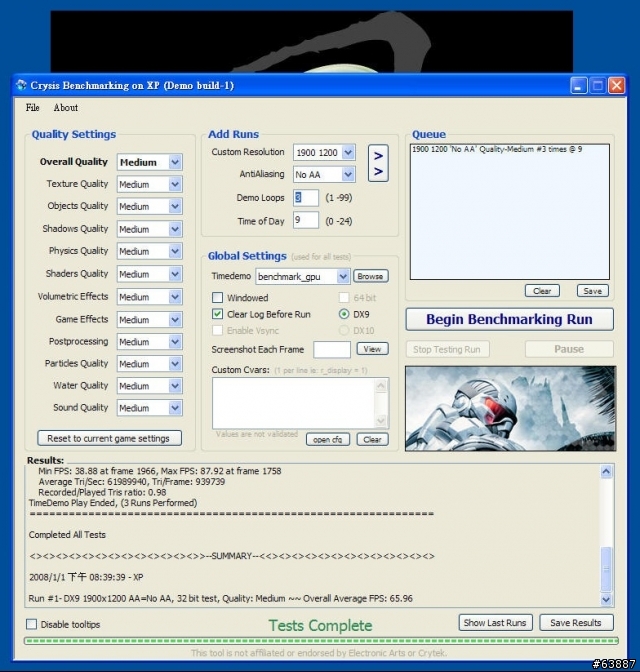Save the Queue list

(x=593, y=291)
